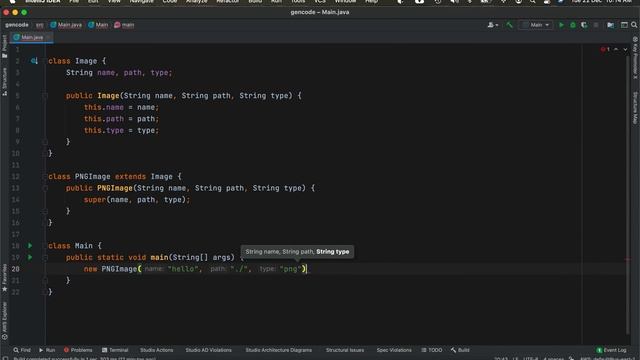Click the gencode breadcrumb in navigation bar
Image resolution: width=640 pixels, height=360 pixels.
[x=17, y=25]
